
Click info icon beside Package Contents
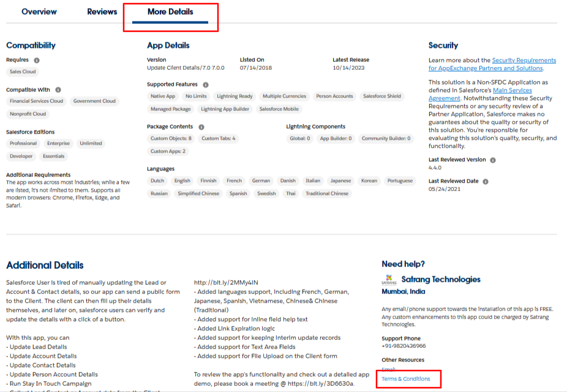point(201,127)
